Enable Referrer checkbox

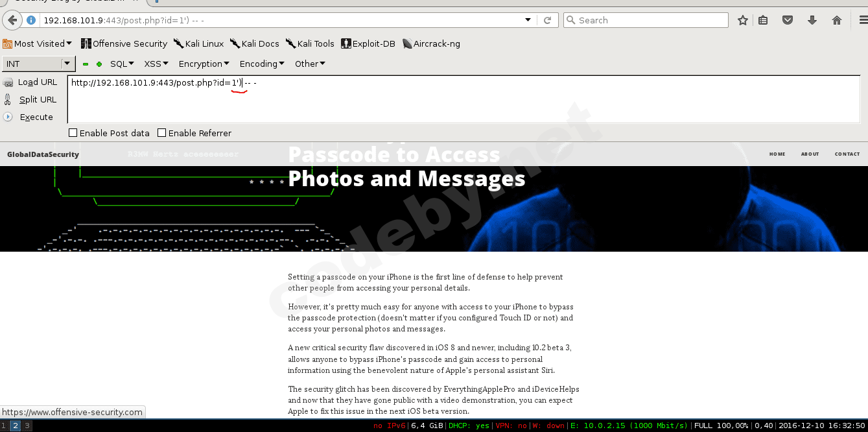click(x=162, y=133)
